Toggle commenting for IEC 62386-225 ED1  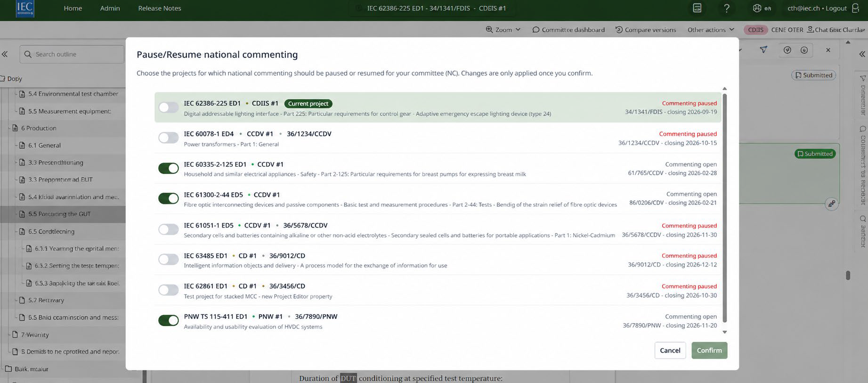tap(168, 107)
